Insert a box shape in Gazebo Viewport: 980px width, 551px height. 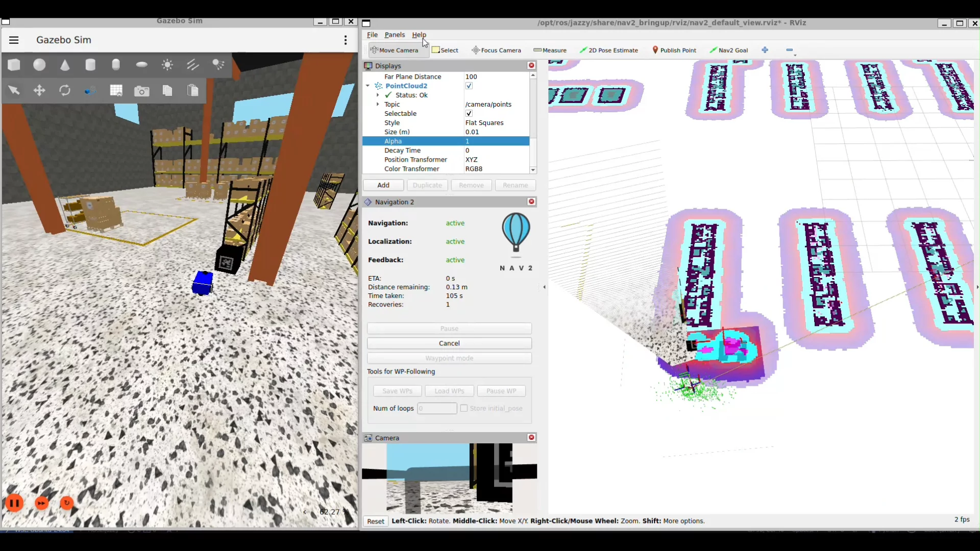(14, 65)
